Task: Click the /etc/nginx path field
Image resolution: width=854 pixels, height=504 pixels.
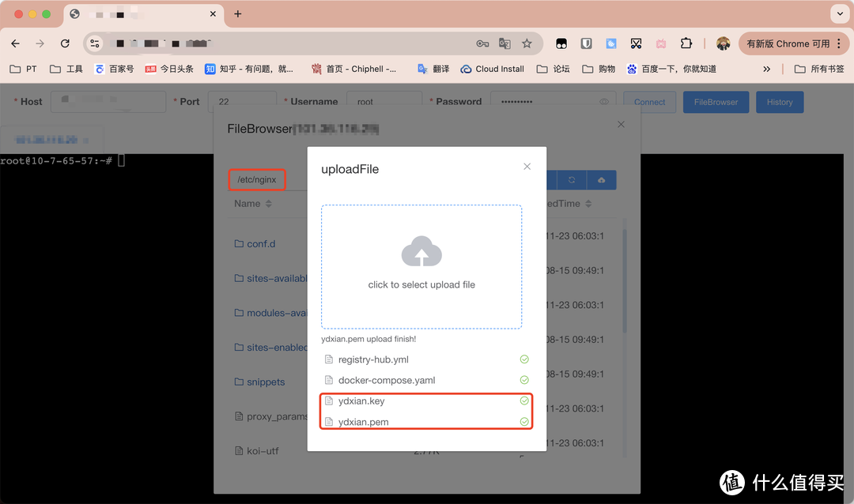Action: pos(256,179)
